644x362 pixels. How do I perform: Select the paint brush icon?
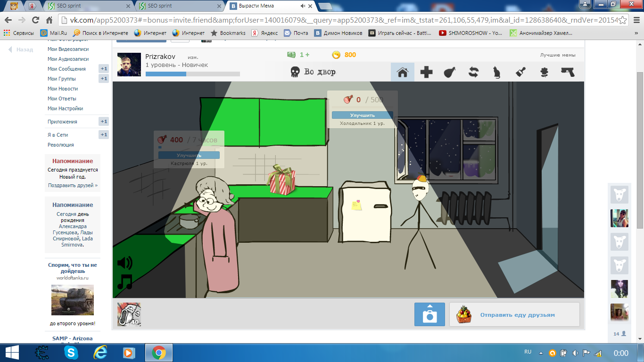tap(520, 72)
